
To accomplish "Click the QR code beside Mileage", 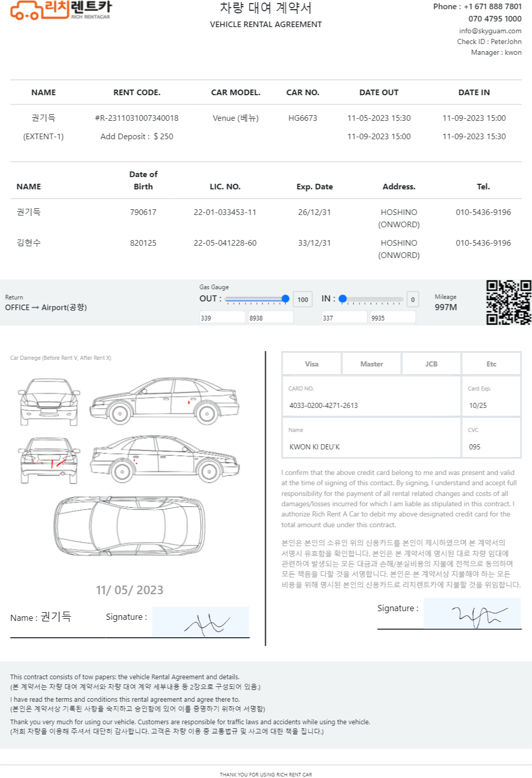I will click(508, 302).
